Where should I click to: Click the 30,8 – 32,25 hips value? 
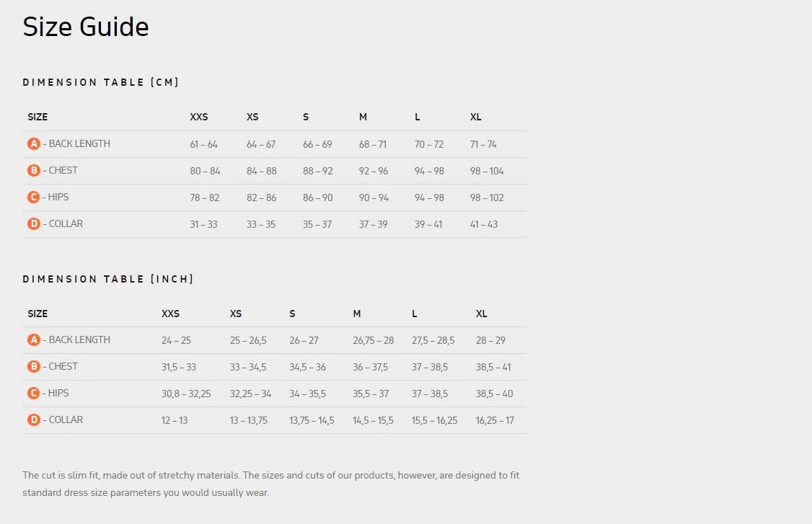pos(186,394)
